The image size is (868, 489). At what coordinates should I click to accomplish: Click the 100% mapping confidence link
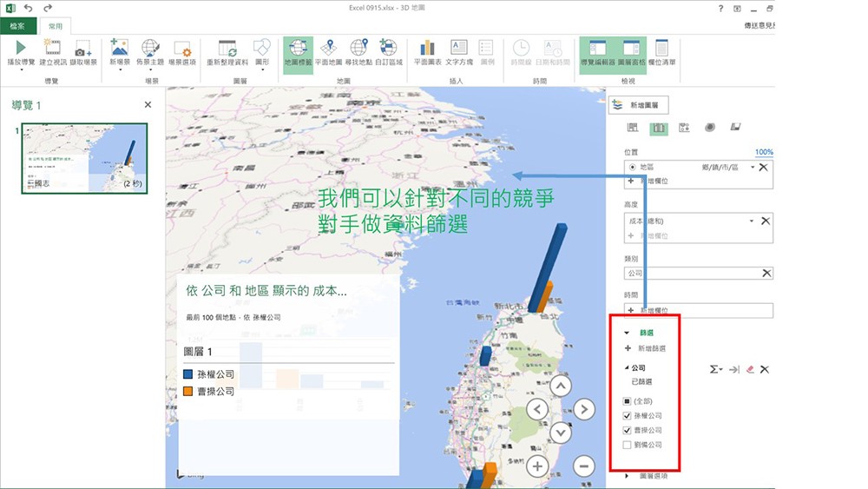pos(764,152)
